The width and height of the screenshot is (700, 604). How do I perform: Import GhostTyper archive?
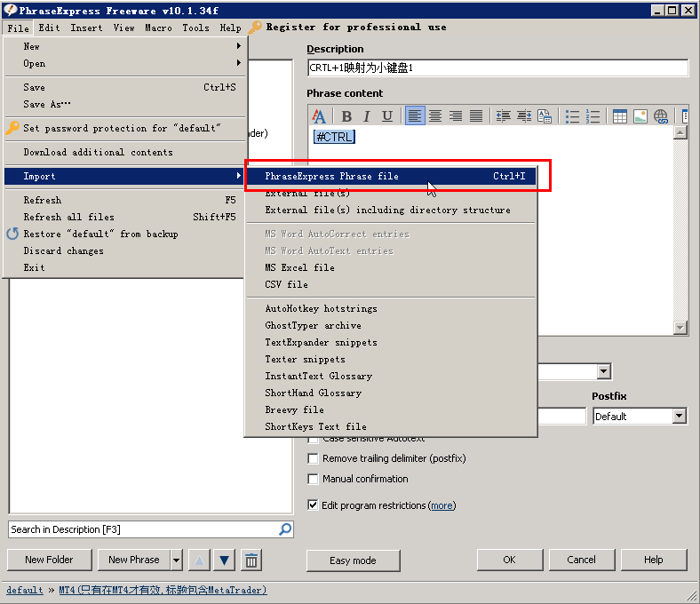click(x=391, y=325)
